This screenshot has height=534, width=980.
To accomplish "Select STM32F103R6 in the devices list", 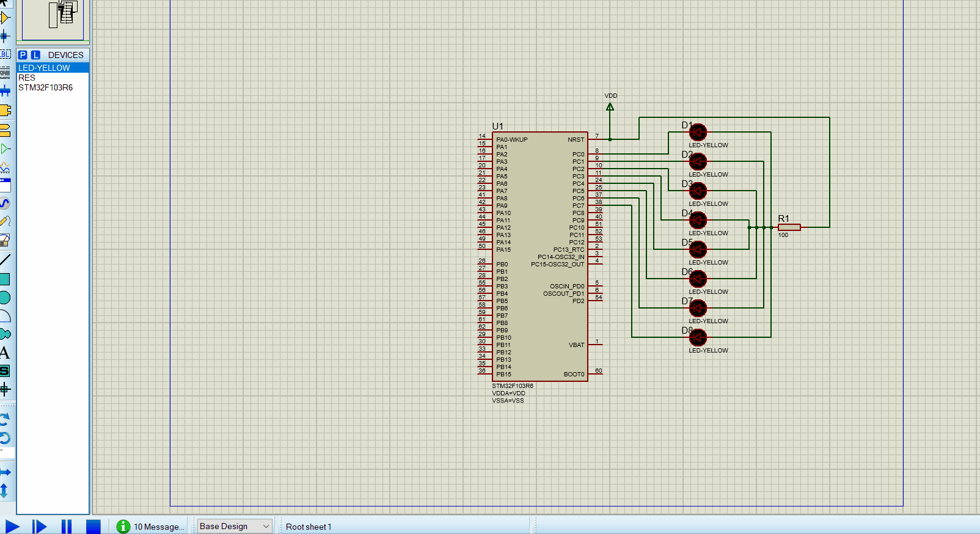I will point(53,87).
